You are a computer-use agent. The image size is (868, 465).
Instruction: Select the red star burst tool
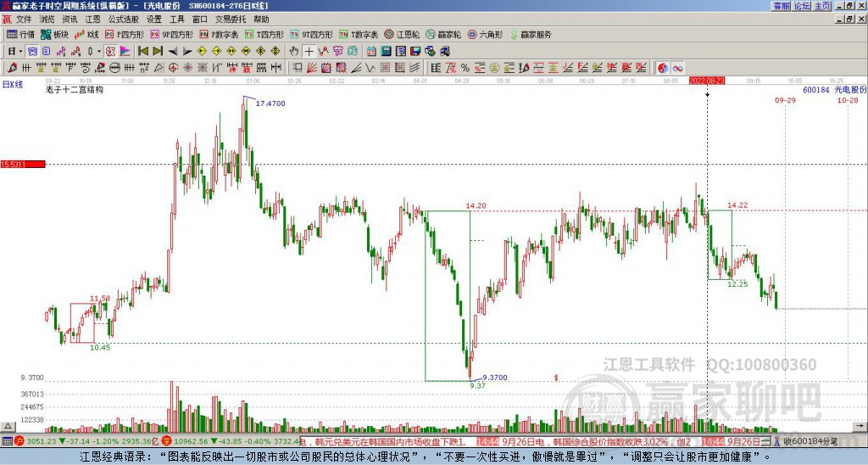point(187,68)
